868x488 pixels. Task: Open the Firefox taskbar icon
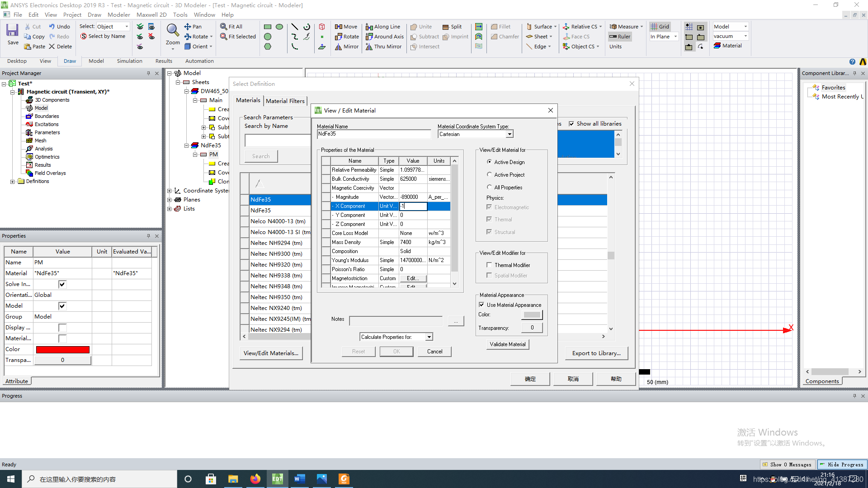[x=255, y=479]
